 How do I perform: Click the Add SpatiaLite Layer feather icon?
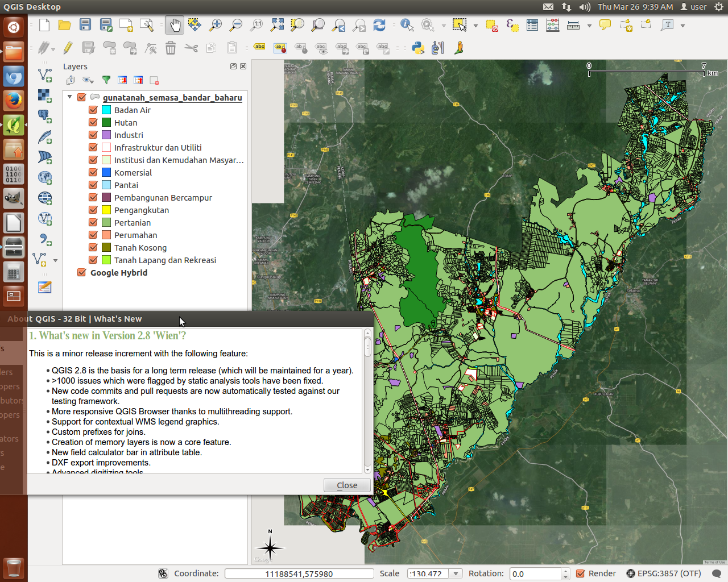click(x=45, y=136)
